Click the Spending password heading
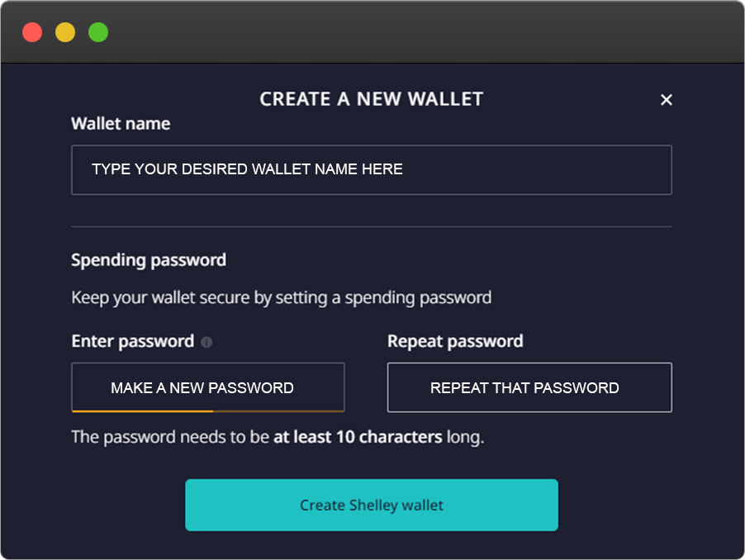 [x=149, y=260]
